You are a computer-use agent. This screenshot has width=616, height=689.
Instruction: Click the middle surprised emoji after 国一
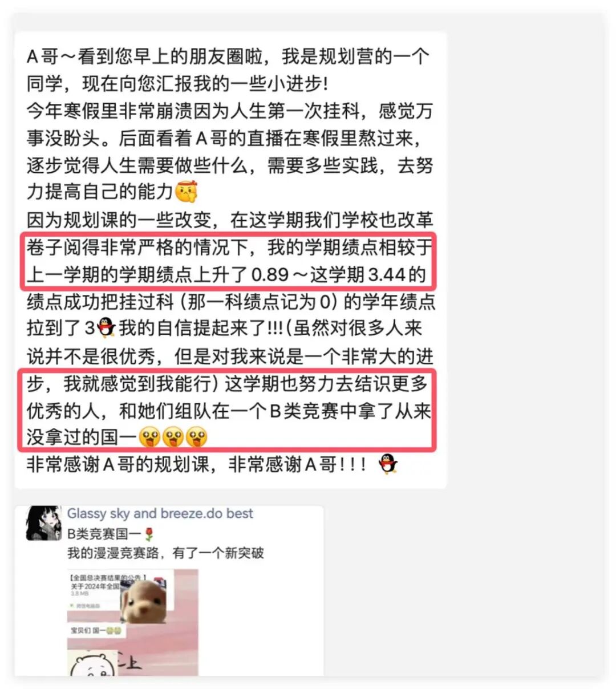tap(173, 437)
